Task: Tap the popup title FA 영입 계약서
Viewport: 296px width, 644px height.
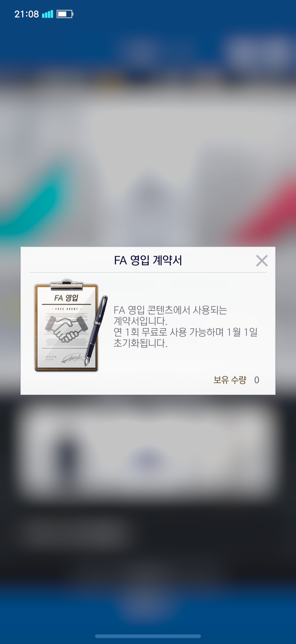Action: [x=148, y=260]
